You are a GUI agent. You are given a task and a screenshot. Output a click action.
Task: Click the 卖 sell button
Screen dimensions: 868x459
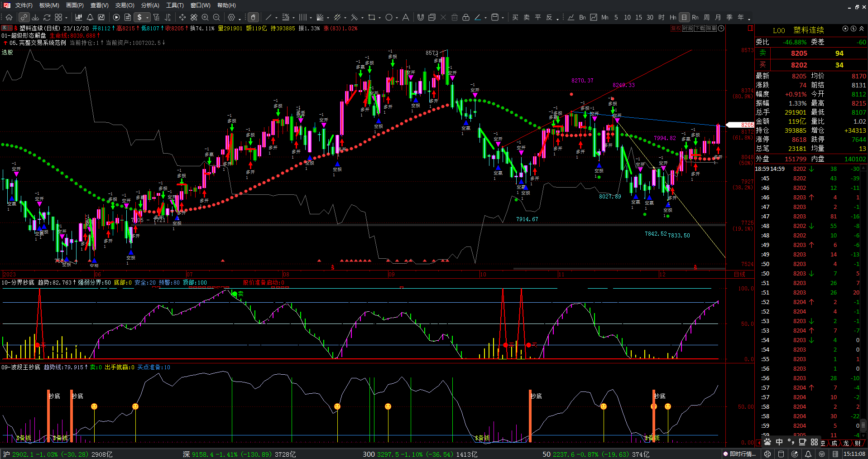click(x=527, y=17)
